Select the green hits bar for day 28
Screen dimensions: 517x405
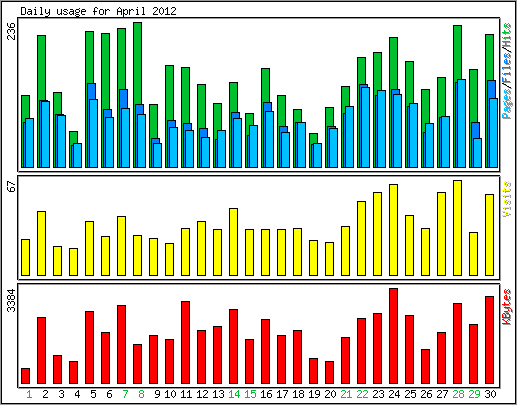(458, 53)
